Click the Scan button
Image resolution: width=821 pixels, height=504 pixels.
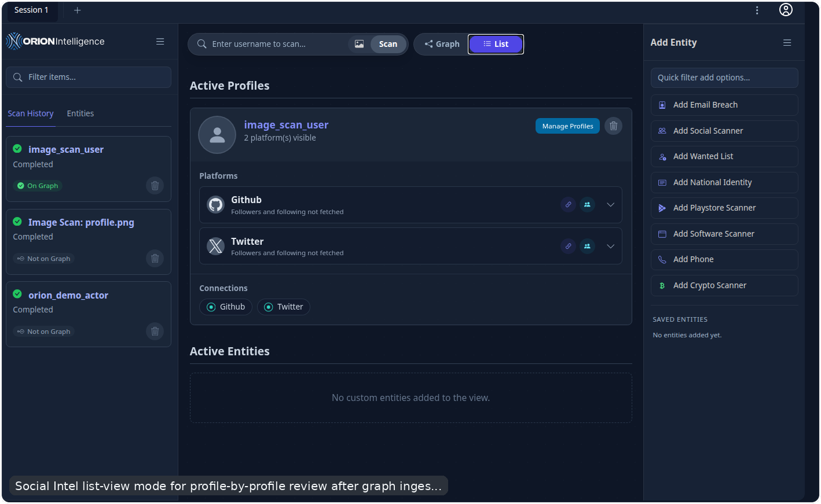pyautogui.click(x=388, y=44)
